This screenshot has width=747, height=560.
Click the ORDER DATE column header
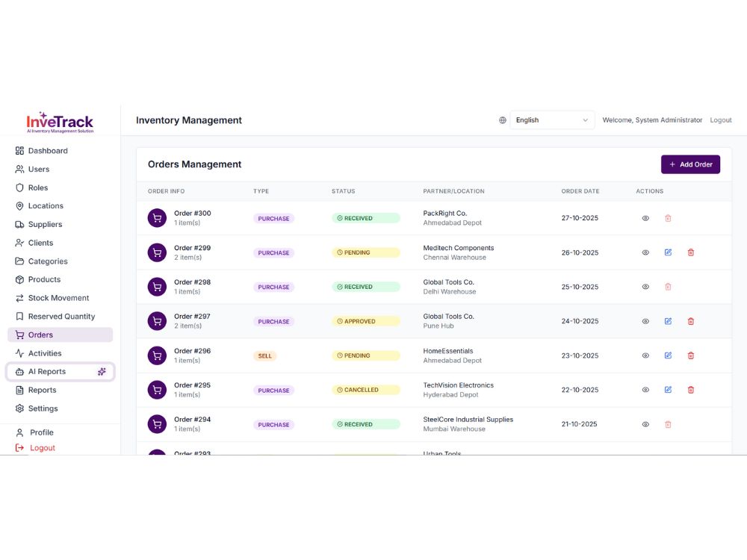point(580,191)
